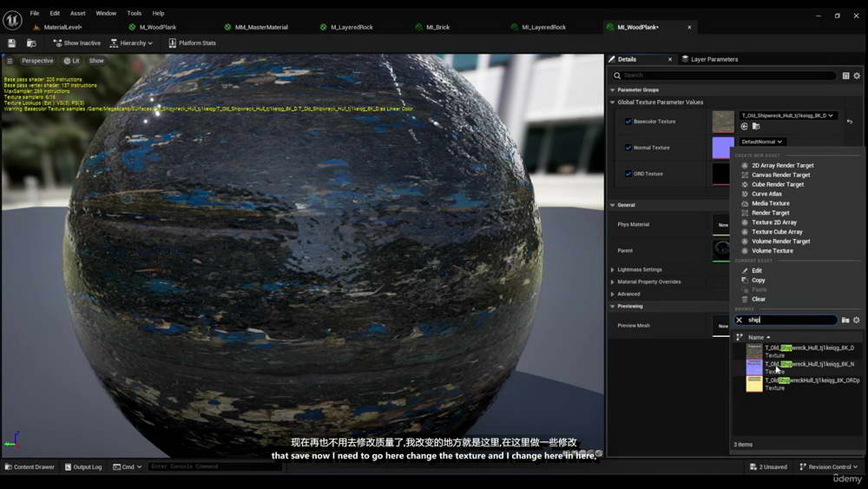Close the Details panel tab

(670, 59)
